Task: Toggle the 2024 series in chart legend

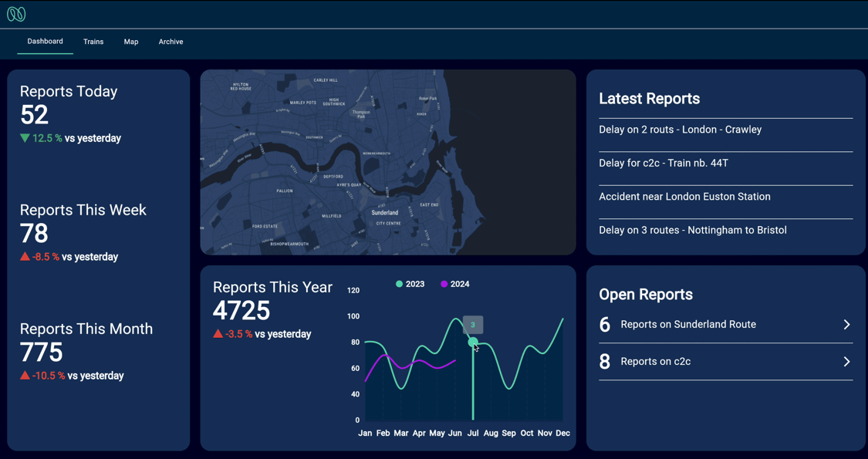Action: pos(454,284)
